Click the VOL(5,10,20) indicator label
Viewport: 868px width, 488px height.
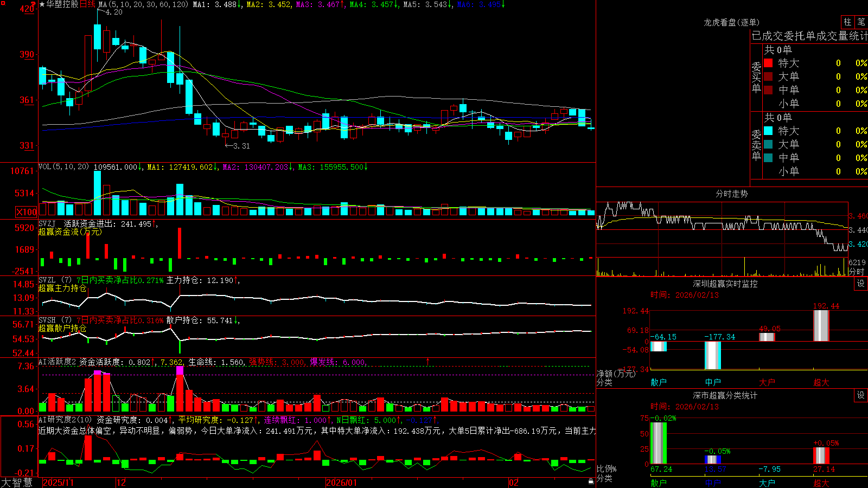tap(63, 167)
